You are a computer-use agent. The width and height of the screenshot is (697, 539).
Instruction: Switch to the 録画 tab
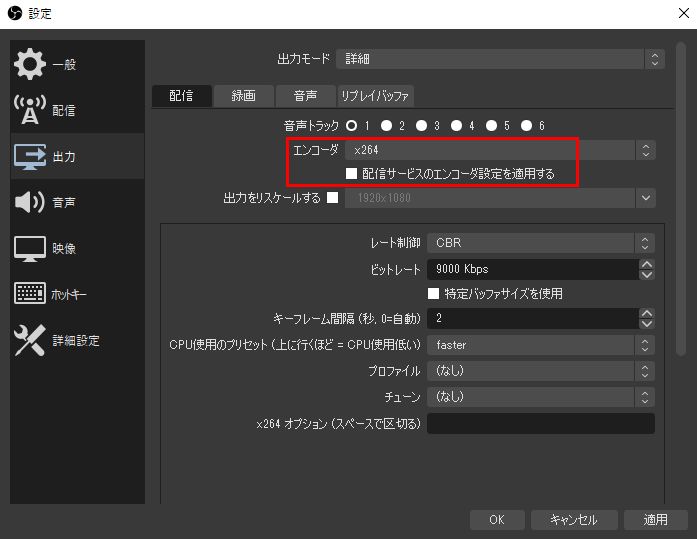pyautogui.click(x=244, y=96)
